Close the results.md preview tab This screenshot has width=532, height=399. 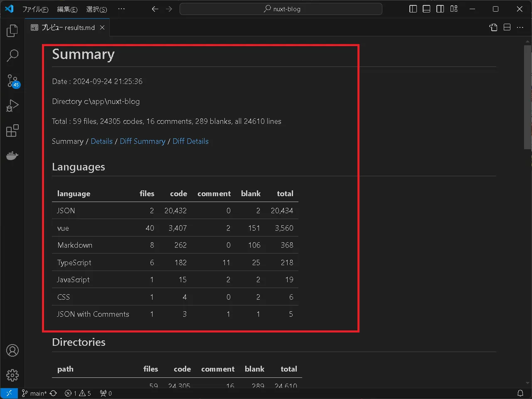102,27
